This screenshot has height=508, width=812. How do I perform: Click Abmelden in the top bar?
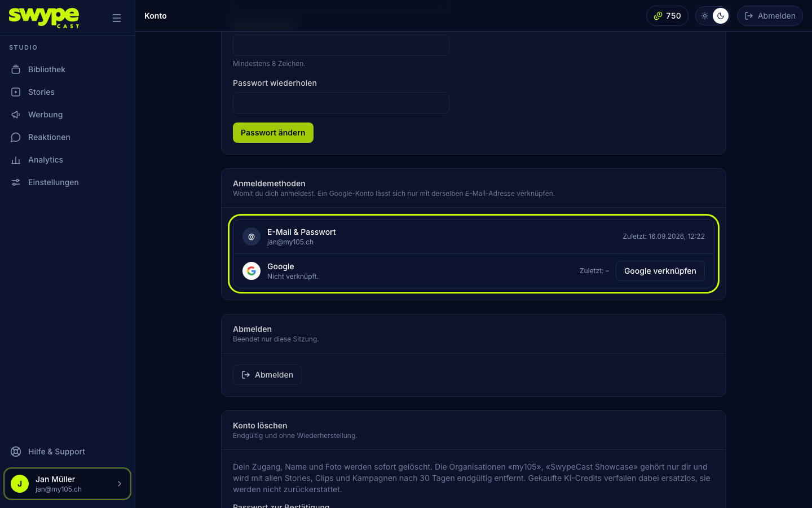(770, 16)
